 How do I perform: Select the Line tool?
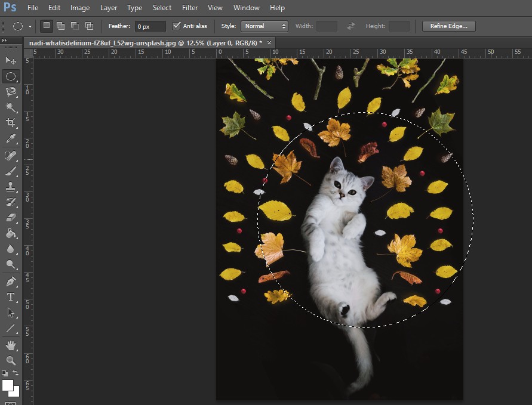coord(11,327)
